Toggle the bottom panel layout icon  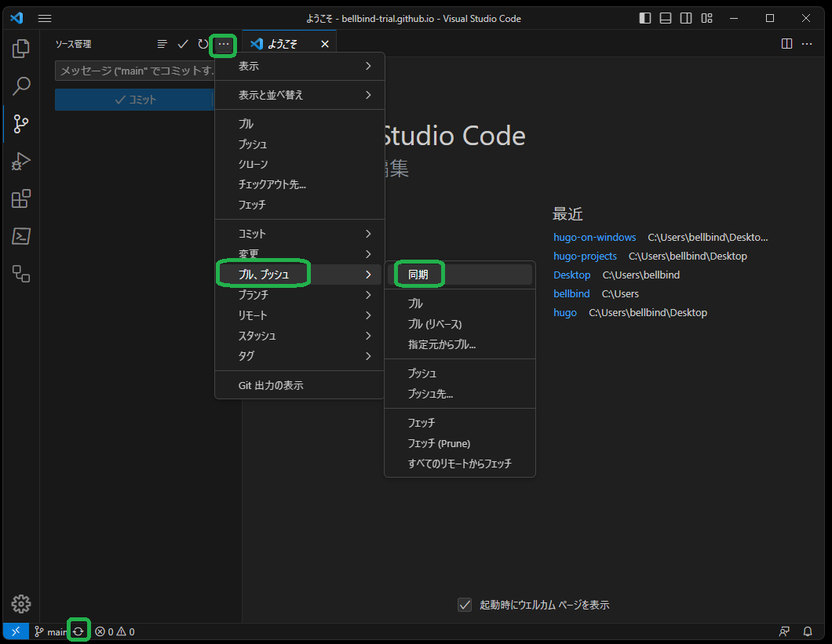666,19
